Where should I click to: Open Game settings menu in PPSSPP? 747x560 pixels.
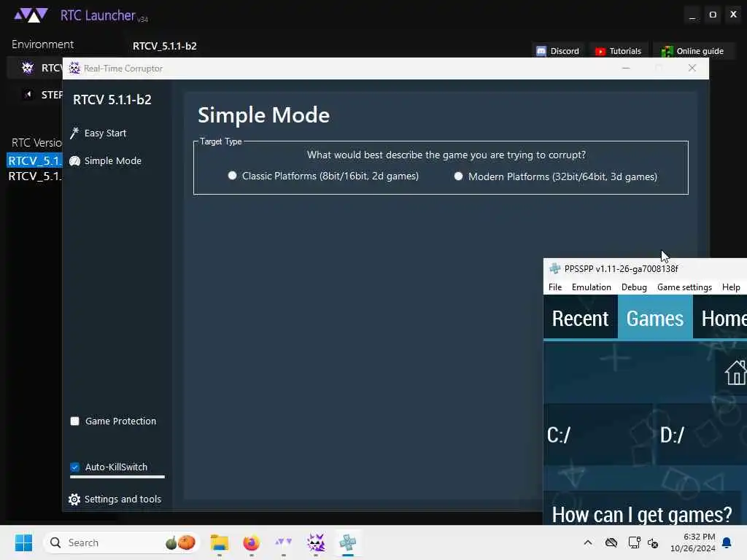point(684,287)
